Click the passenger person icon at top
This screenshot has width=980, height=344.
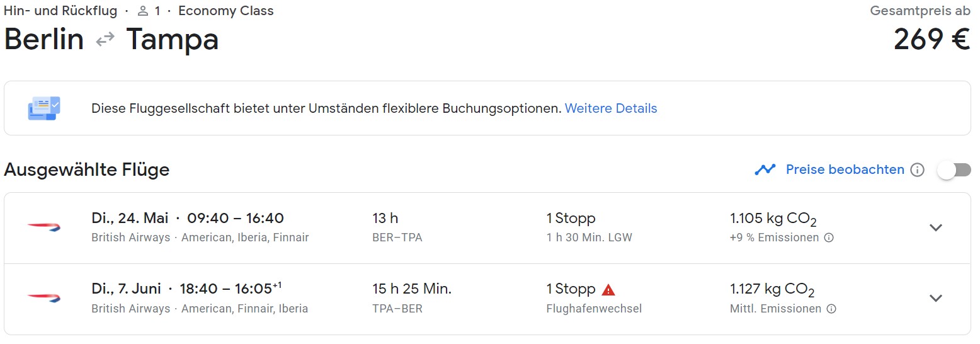tap(143, 11)
